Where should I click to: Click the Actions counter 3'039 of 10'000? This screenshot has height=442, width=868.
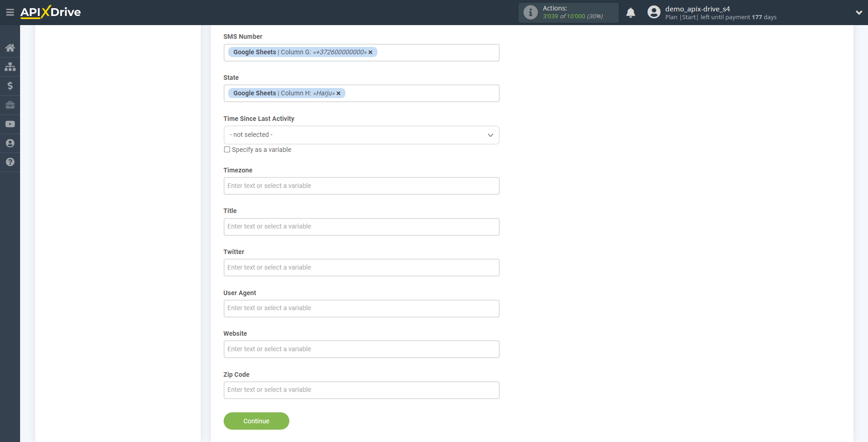point(572,16)
